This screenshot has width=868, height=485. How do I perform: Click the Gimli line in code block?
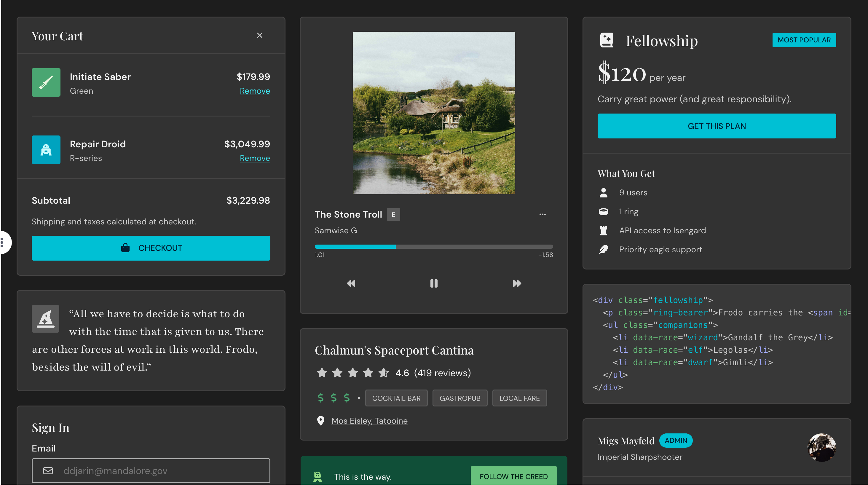693,362
